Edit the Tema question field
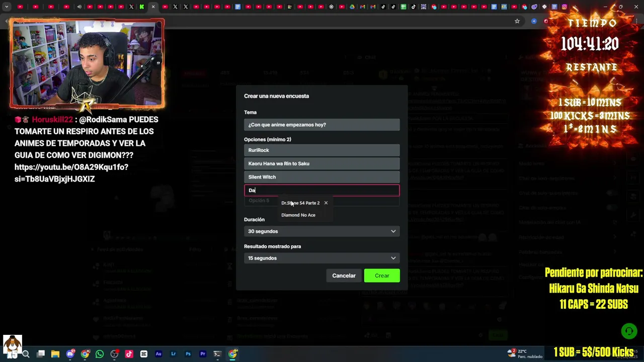Viewport: 644px width, 362px height. (x=322, y=125)
